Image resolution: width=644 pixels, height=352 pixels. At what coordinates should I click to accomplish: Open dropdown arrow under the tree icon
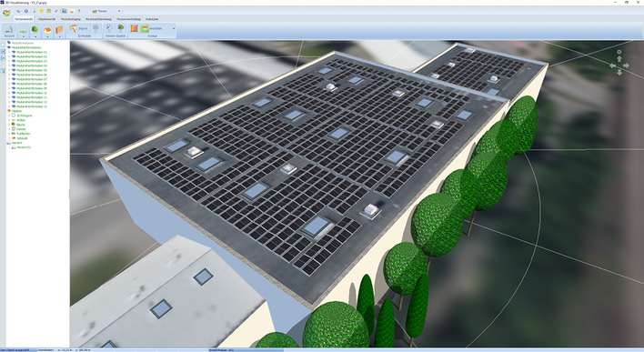click(35, 36)
